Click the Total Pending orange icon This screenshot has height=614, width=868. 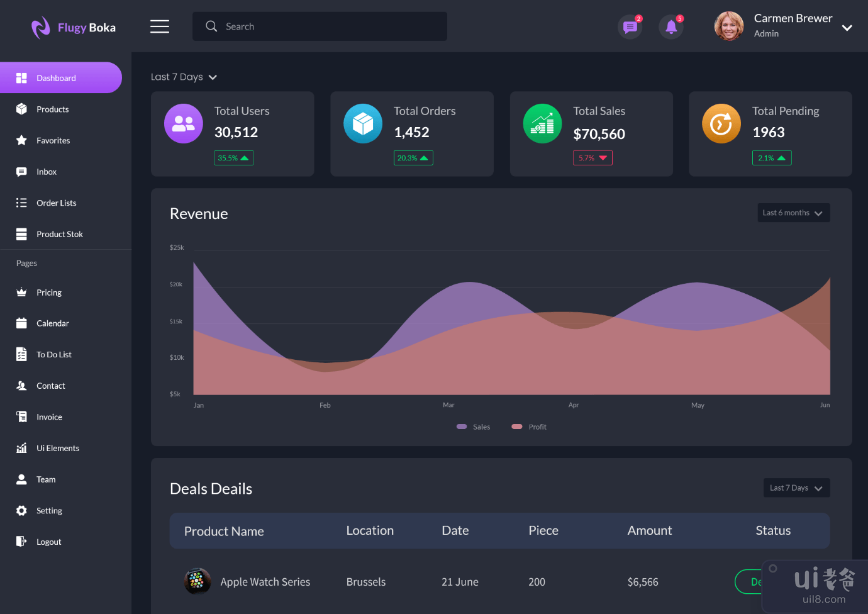[x=721, y=123]
